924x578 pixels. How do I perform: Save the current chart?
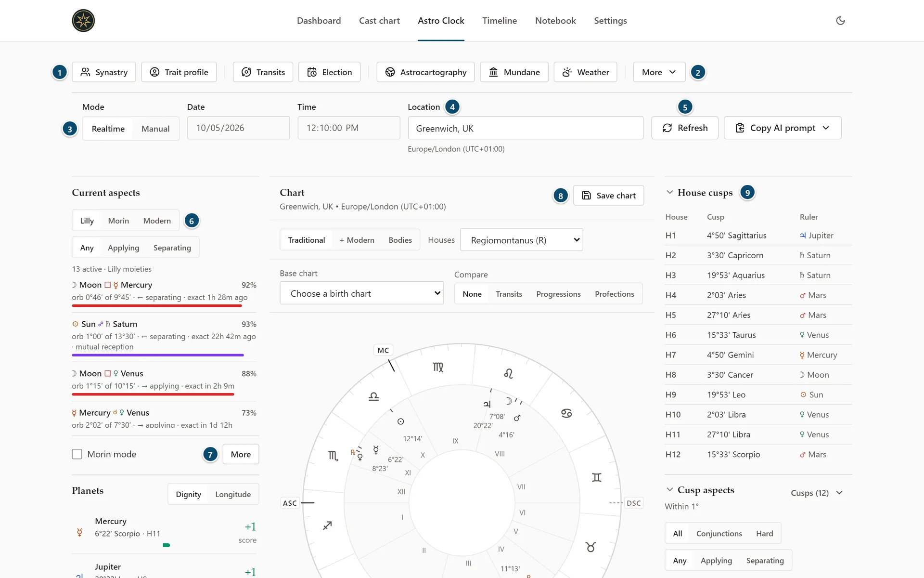pos(609,196)
